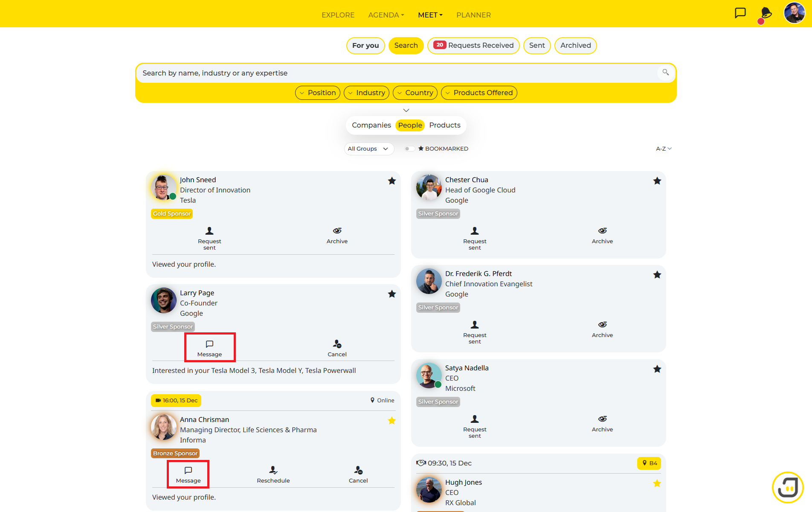Image resolution: width=812 pixels, height=512 pixels.
Task: Open Hugh Jones's profile name link
Action: click(x=464, y=482)
